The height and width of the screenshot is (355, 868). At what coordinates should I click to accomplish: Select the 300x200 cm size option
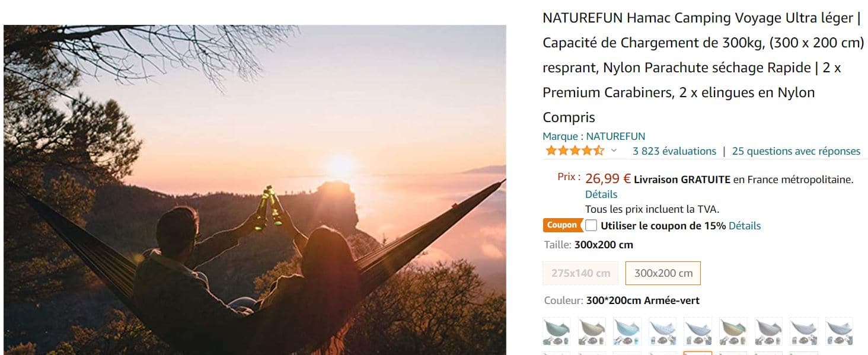[x=663, y=273]
